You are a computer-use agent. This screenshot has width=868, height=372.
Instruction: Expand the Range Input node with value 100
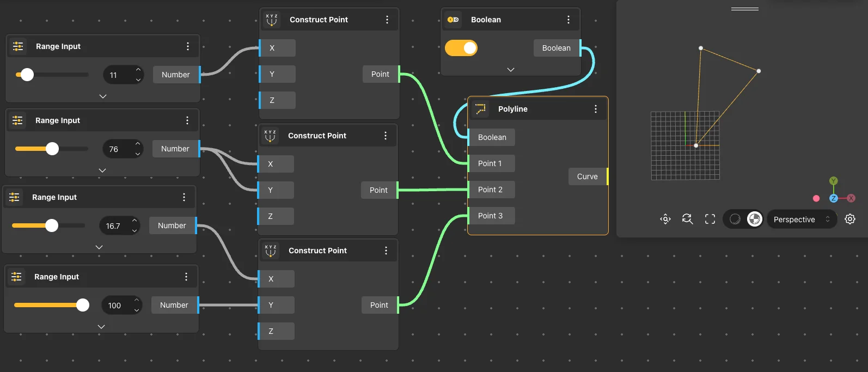[x=101, y=327]
